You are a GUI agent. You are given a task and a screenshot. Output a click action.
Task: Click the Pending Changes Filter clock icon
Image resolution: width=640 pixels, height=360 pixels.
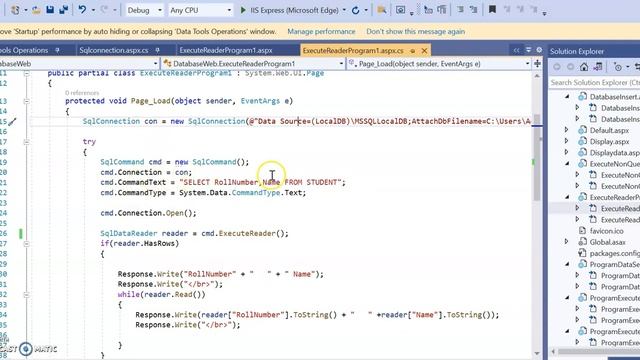coord(618,67)
